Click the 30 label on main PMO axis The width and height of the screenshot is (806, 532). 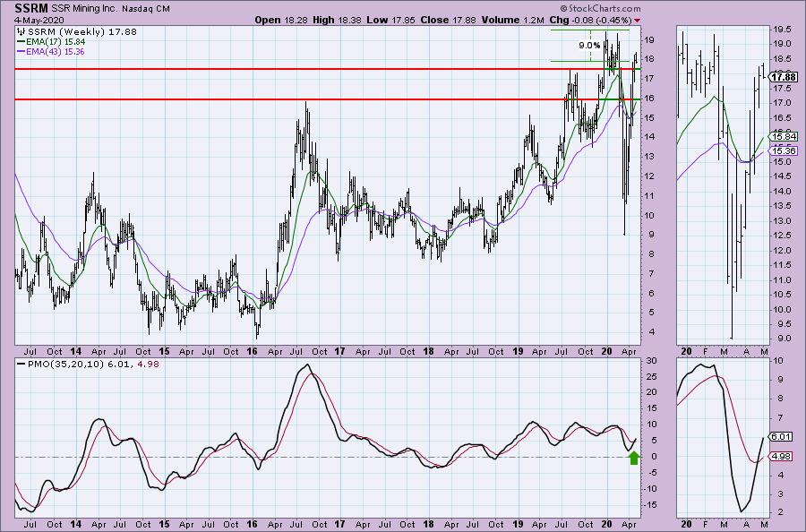[651, 360]
